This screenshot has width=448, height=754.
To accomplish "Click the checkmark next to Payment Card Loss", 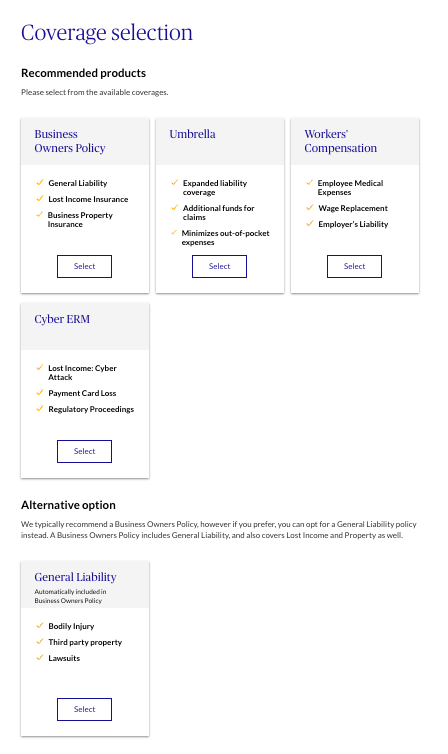I will click(x=40, y=393).
